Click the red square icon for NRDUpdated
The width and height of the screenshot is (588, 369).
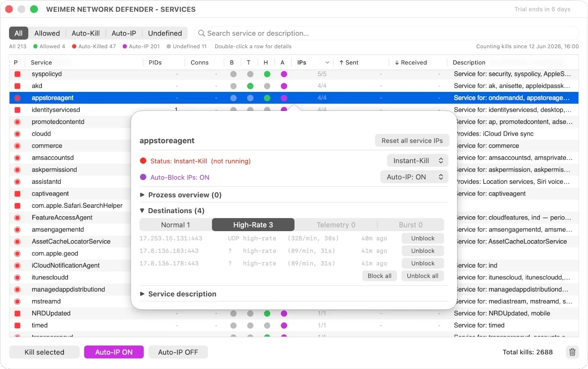[x=18, y=313]
